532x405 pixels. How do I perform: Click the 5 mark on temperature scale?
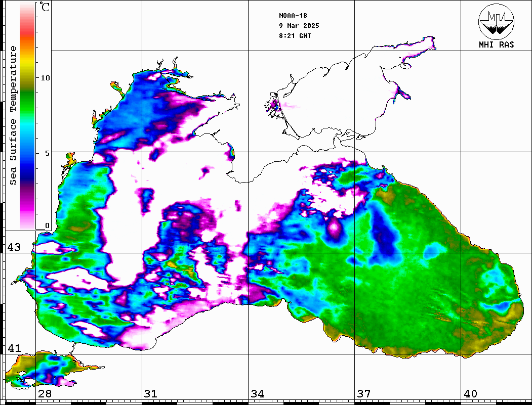[x=47, y=153]
